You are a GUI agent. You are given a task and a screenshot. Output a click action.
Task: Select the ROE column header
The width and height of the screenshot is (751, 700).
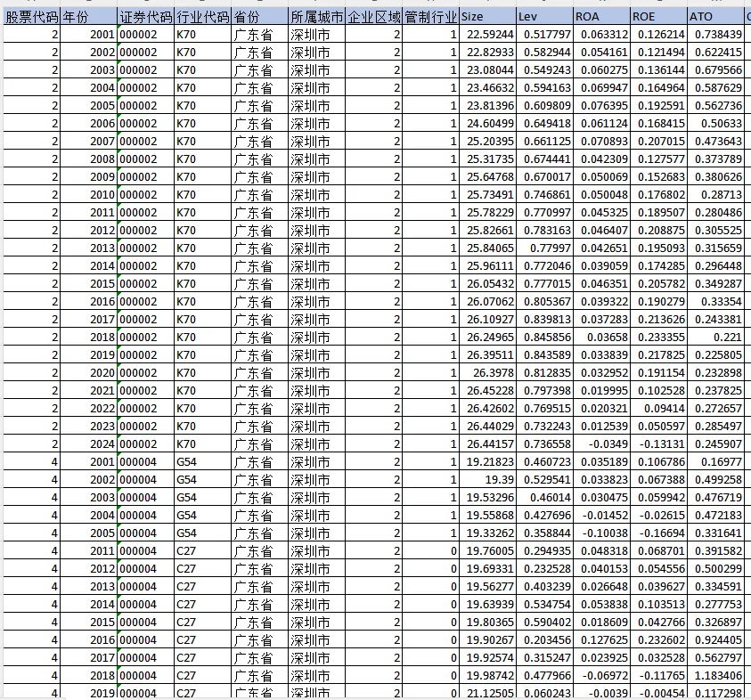(x=658, y=17)
